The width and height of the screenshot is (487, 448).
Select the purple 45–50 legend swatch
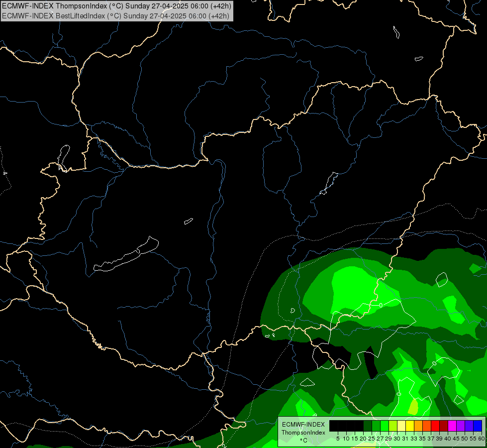461,426
